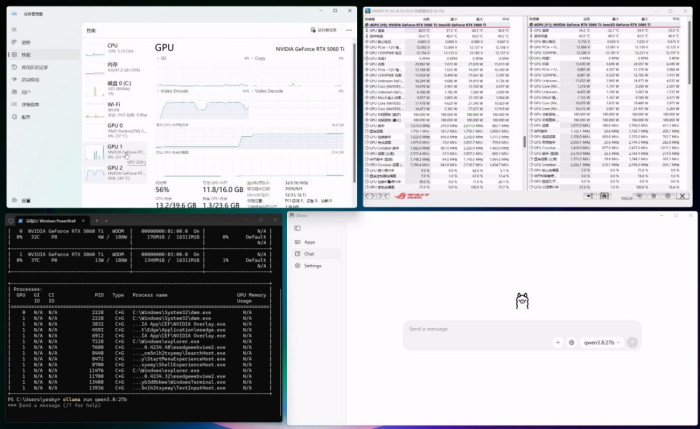The width and height of the screenshot is (700, 429).
Task: Select the 性能 (Performance) page in Task Manager
Action: coord(44,54)
